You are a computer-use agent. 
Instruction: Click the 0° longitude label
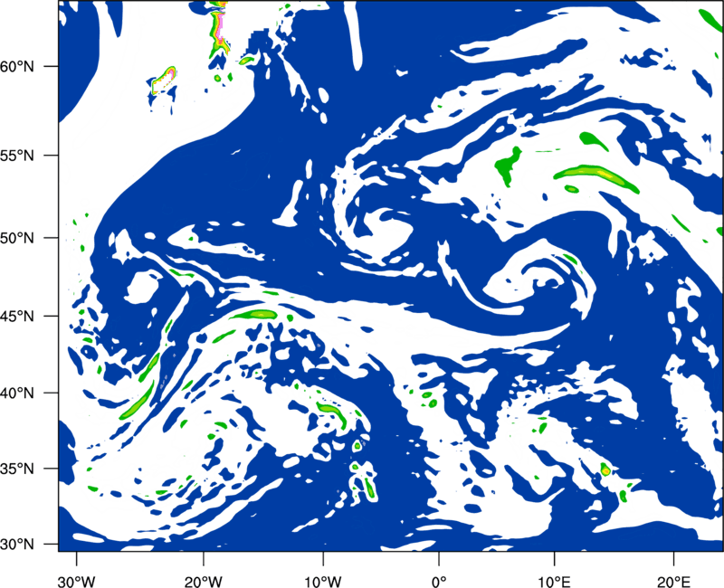coord(438,582)
